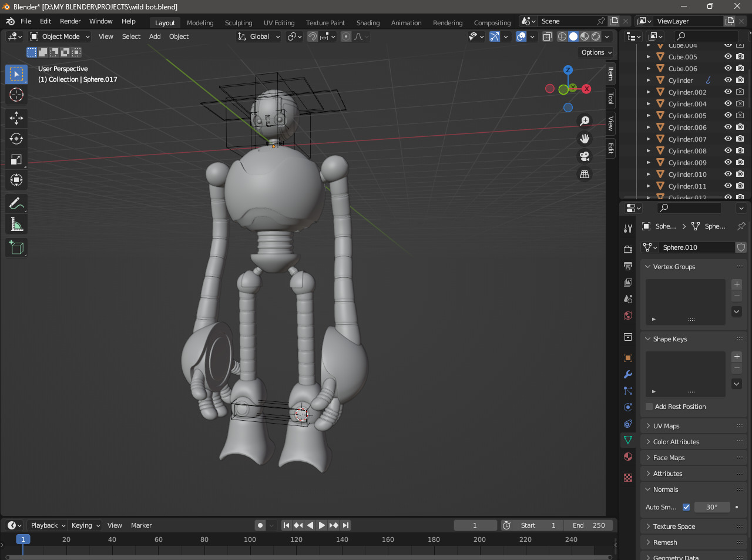The width and height of the screenshot is (752, 560).
Task: Toggle proportional editing
Action: click(346, 36)
